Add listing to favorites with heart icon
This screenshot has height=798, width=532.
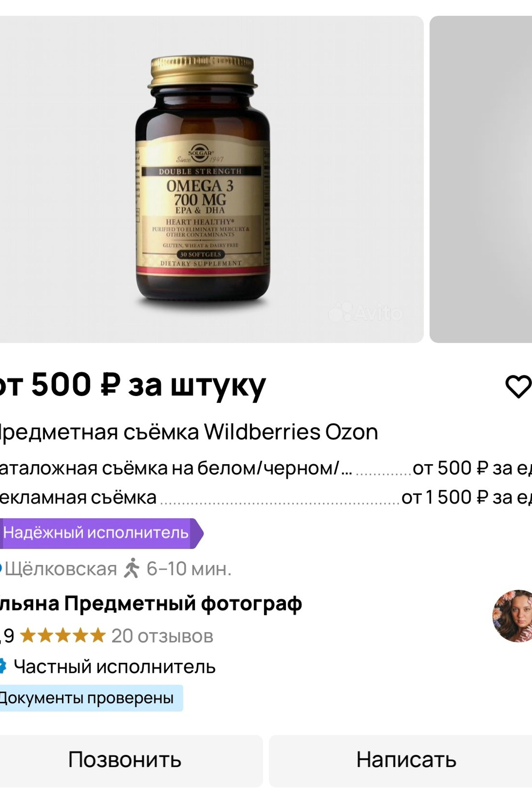pyautogui.click(x=518, y=387)
